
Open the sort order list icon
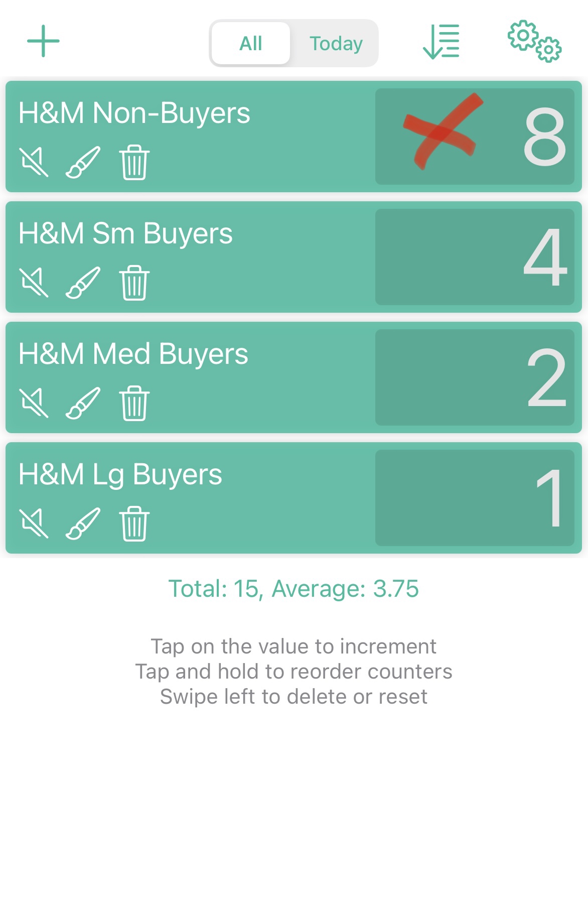click(x=441, y=42)
